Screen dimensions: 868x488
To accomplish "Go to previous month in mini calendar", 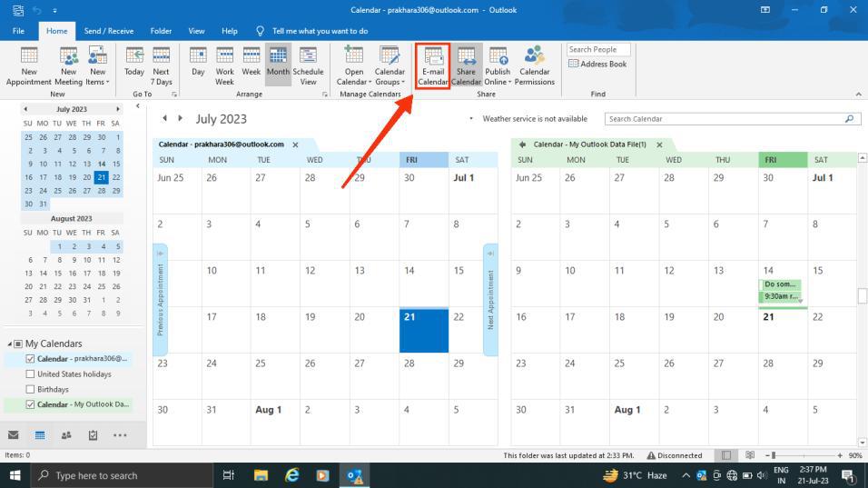I will [x=25, y=109].
